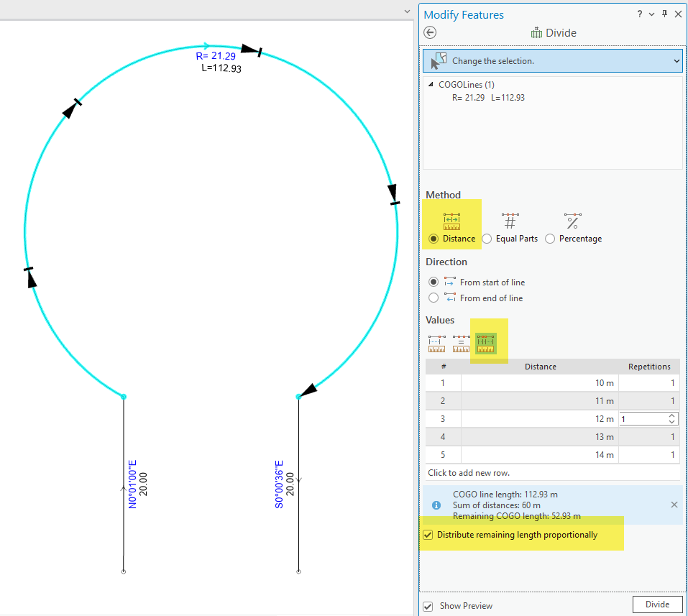Select the R= 21.29 L=112.93 feature row
The height and width of the screenshot is (616, 688).
488,98
